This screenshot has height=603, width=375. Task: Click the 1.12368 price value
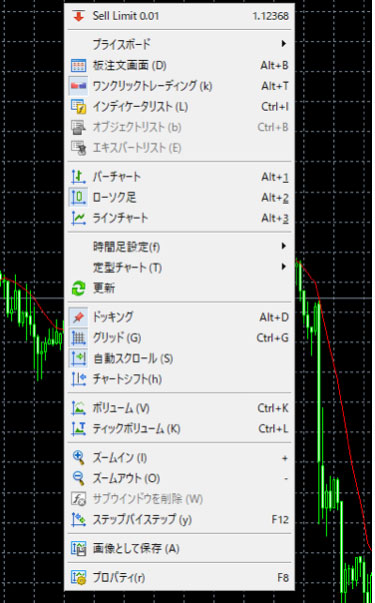(x=270, y=16)
